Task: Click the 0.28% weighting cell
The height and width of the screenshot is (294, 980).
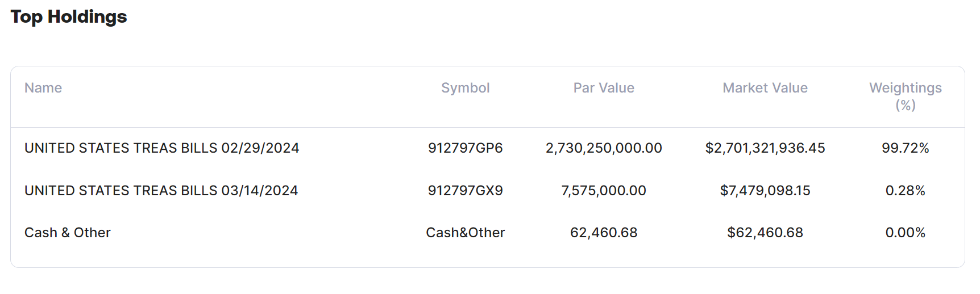Action: 905,191
